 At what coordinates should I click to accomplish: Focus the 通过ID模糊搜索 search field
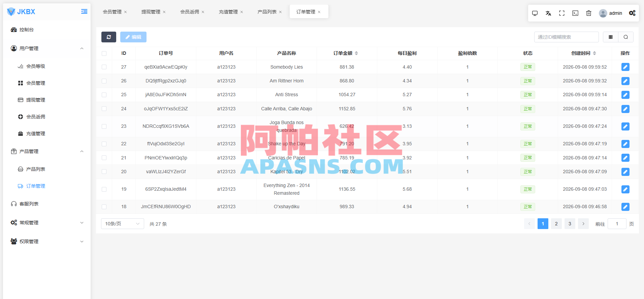click(x=567, y=37)
